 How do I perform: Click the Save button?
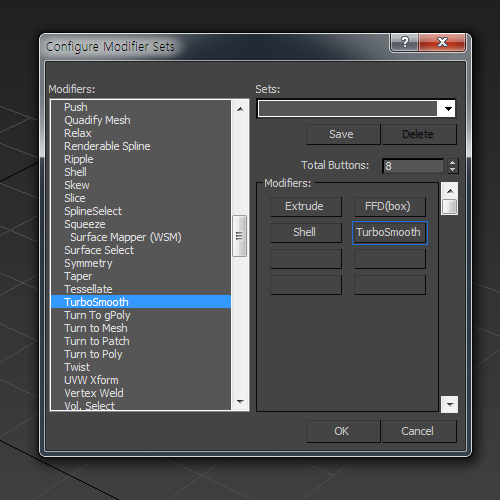[343, 134]
